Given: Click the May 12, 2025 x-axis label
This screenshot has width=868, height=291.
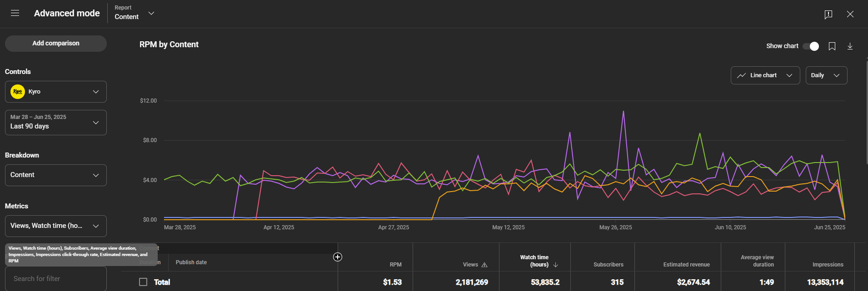Looking at the screenshot, I should 508,227.
